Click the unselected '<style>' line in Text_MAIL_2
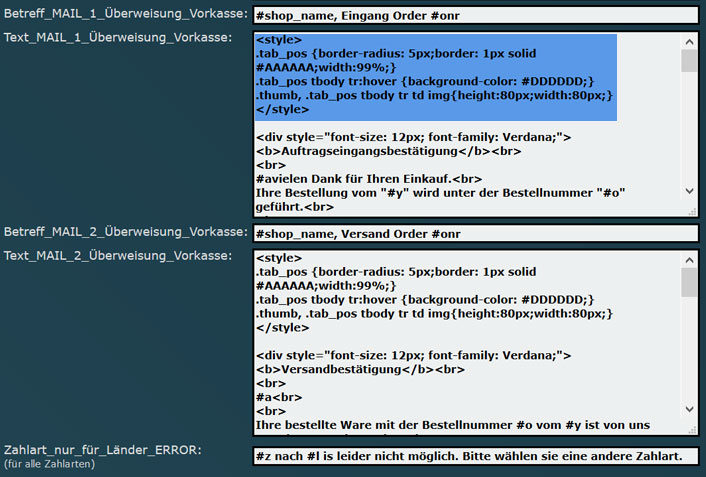 [279, 258]
